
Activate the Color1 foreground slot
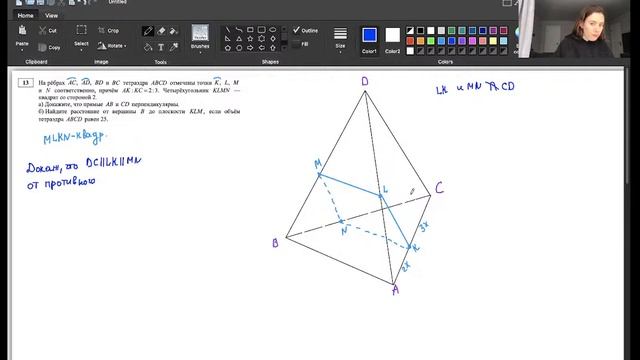(369, 39)
